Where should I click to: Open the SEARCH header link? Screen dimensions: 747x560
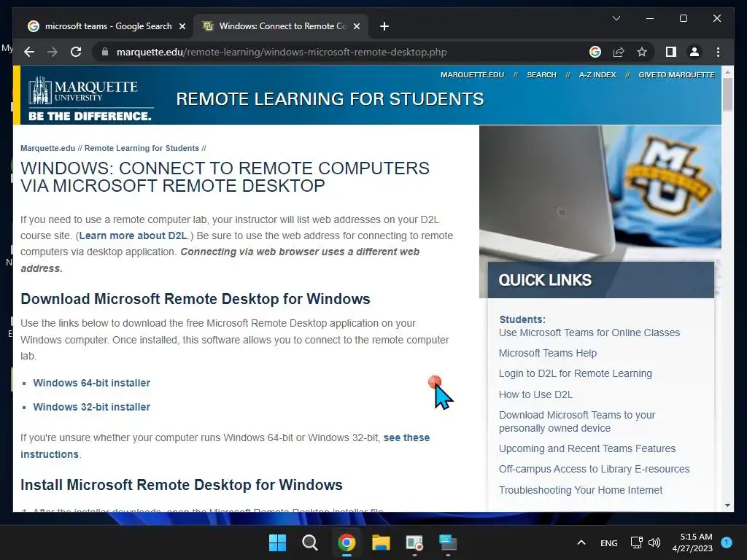coord(541,75)
